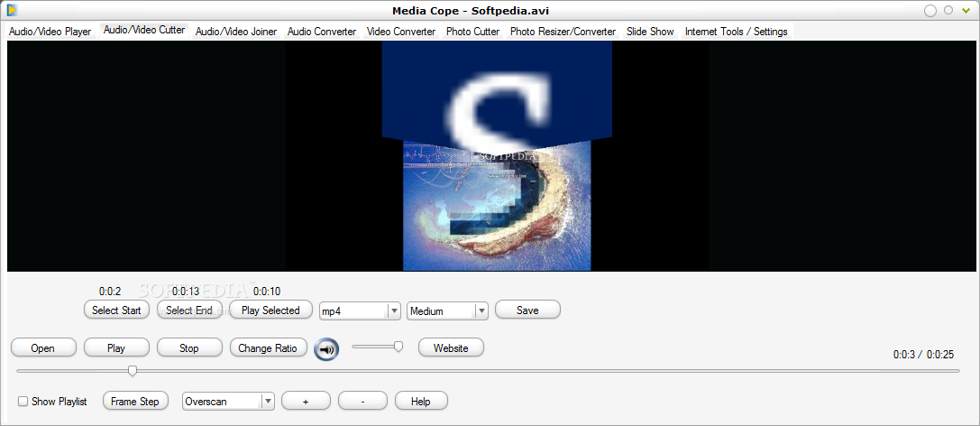Click the 0:0:3 / 0:0:25 time readout
Image resolution: width=980 pixels, height=426 pixels.
tap(923, 355)
